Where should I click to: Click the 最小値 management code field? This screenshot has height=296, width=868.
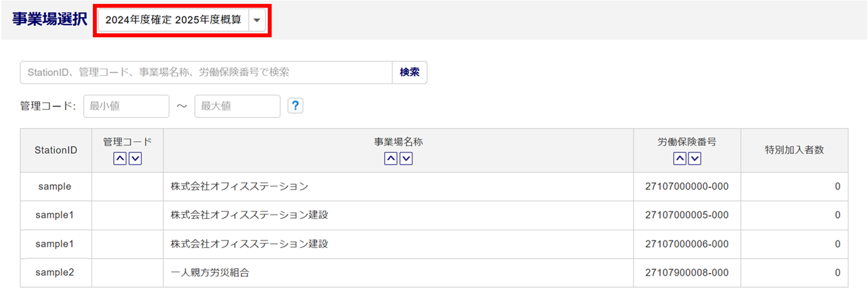point(126,106)
